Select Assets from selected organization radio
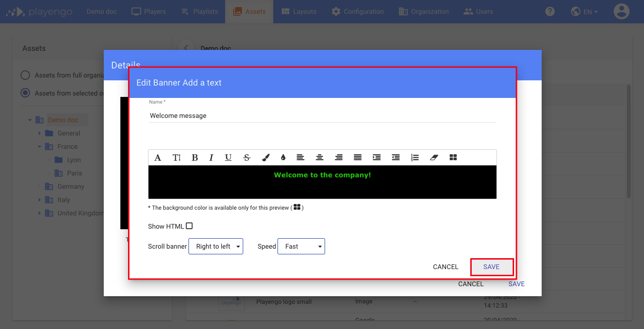The height and width of the screenshot is (329, 644). click(x=25, y=93)
